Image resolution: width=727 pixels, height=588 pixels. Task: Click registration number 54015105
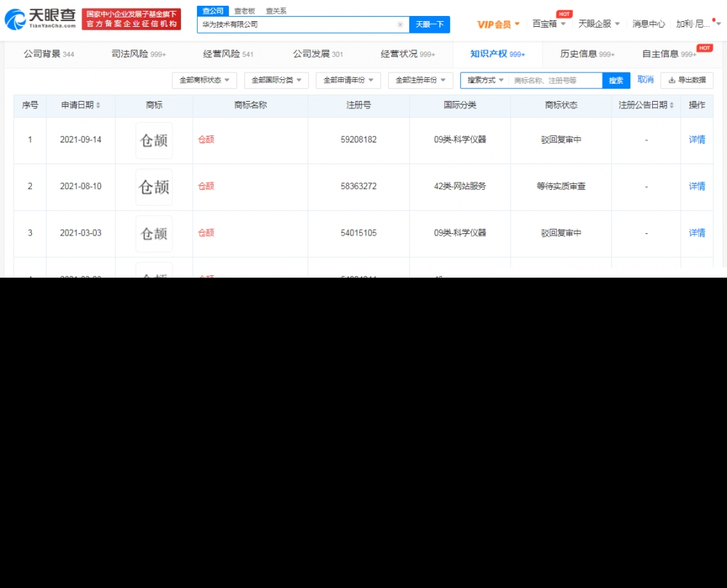358,233
